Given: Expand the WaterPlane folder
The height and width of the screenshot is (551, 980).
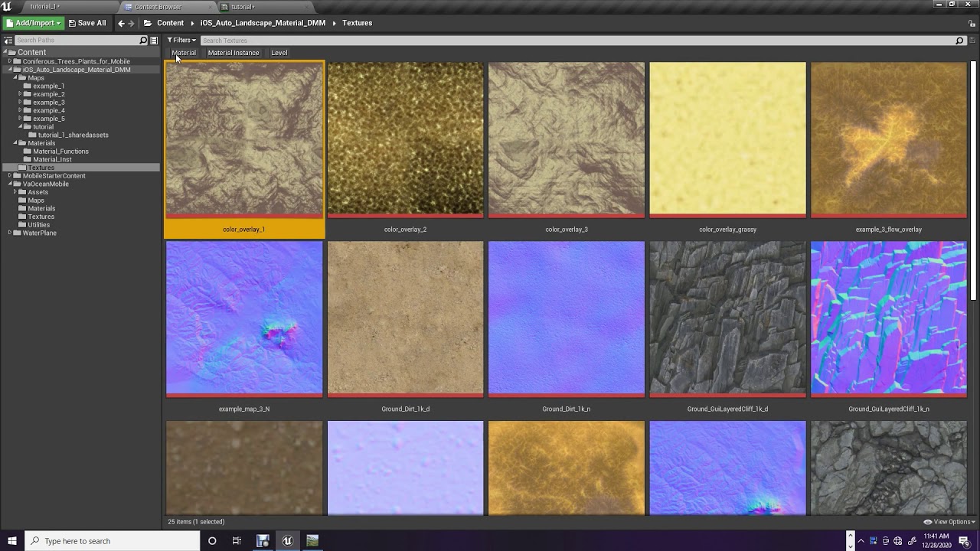Looking at the screenshot, I should 10,233.
